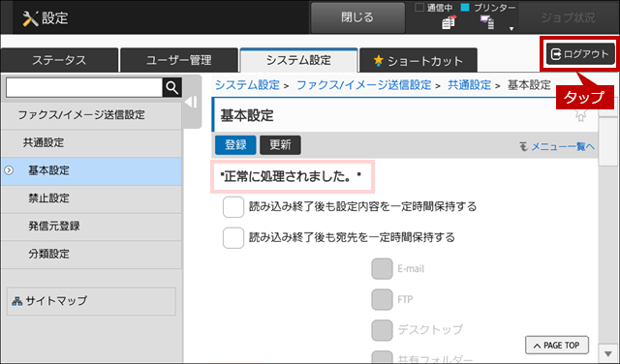
Task: Open the ショートカット tab
Action: coord(418,60)
